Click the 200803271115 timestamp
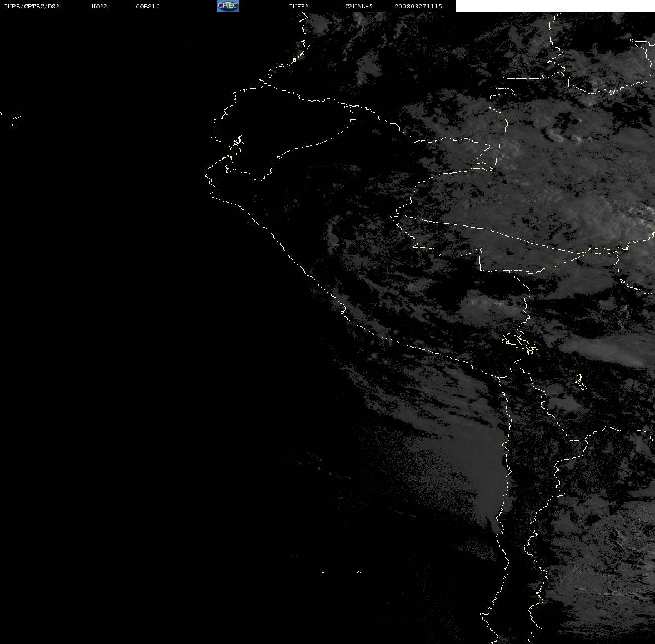 click(418, 6)
